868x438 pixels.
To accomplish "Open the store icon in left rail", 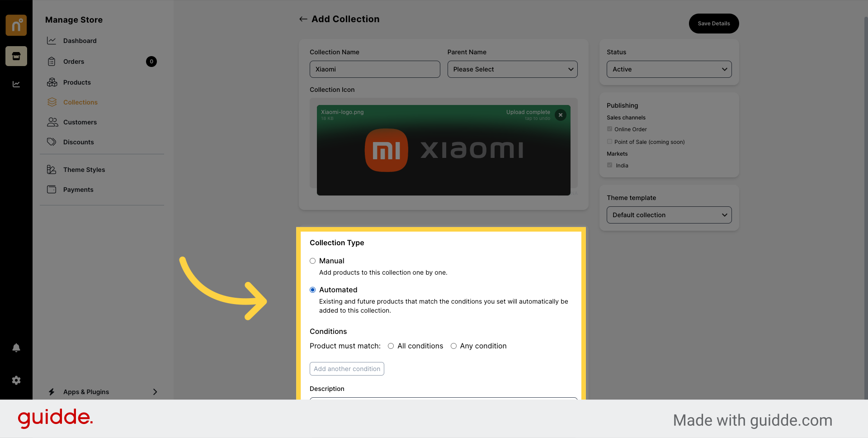I will pos(16,56).
